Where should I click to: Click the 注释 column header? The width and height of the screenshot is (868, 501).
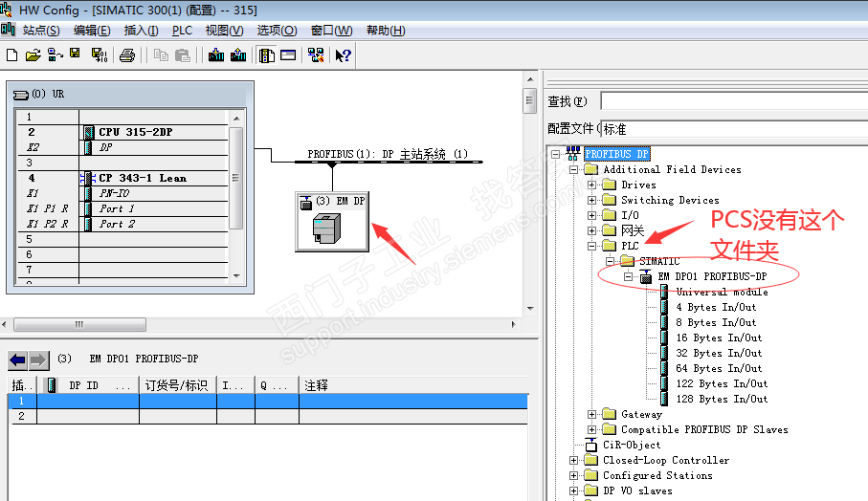[413, 385]
